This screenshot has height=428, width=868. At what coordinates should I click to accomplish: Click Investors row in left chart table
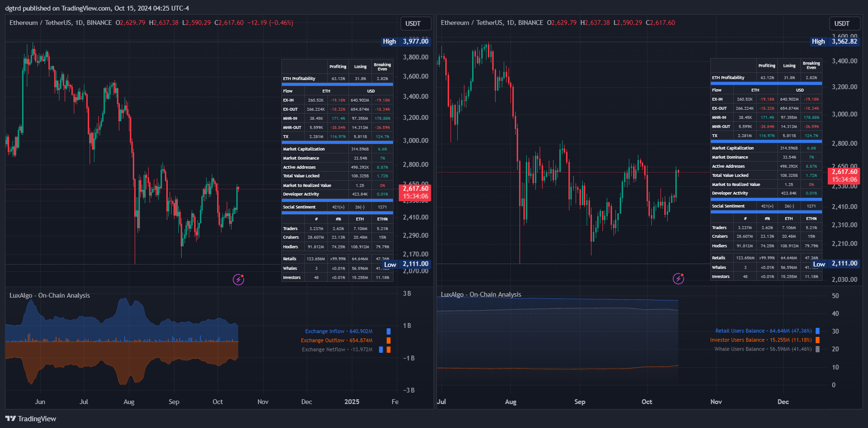(x=337, y=278)
